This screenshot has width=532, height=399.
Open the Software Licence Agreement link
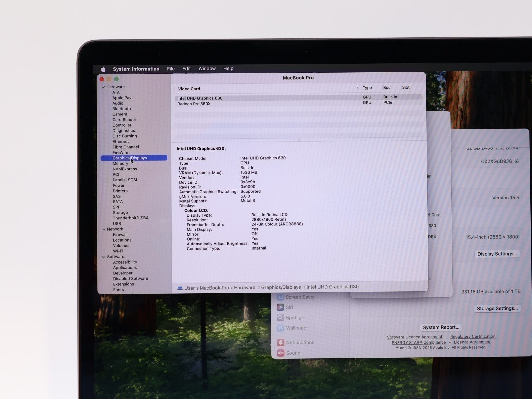click(414, 337)
